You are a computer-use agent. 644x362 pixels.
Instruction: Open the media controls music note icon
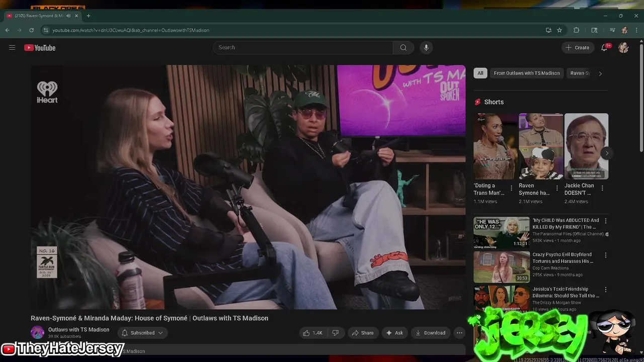tap(612, 30)
